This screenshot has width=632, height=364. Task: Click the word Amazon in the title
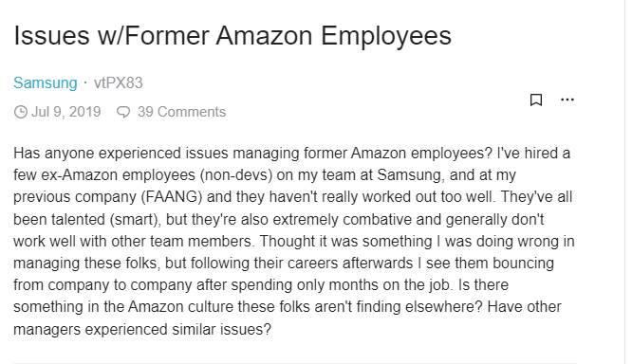264,35
